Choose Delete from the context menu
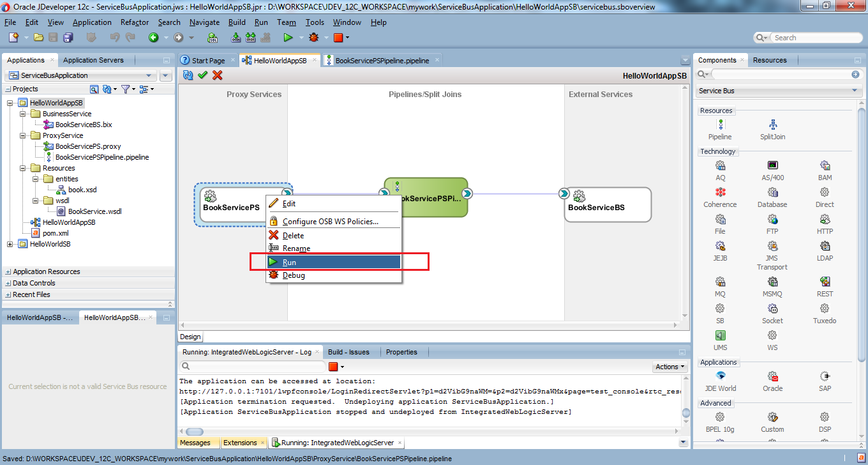Screen dimensions: 868x465 click(334, 235)
